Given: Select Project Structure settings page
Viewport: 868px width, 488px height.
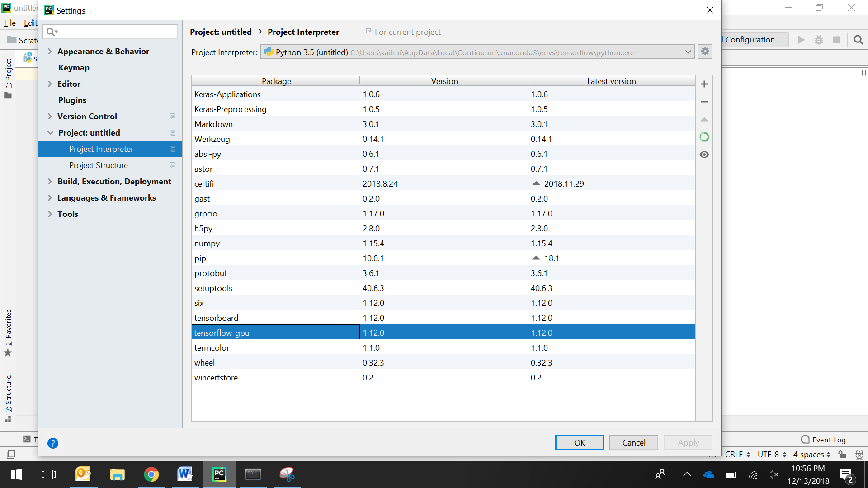Looking at the screenshot, I should 110,165.
